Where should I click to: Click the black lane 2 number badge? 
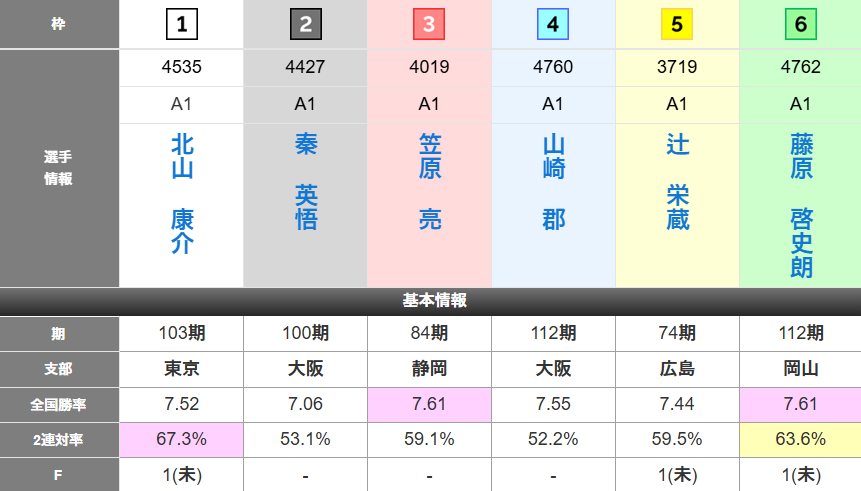click(305, 24)
